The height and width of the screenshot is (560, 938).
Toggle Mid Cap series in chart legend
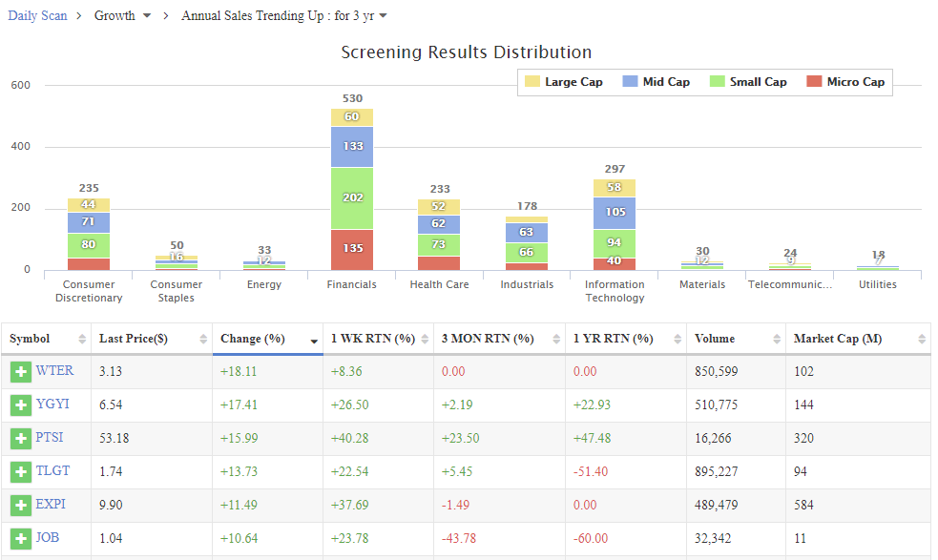656,82
